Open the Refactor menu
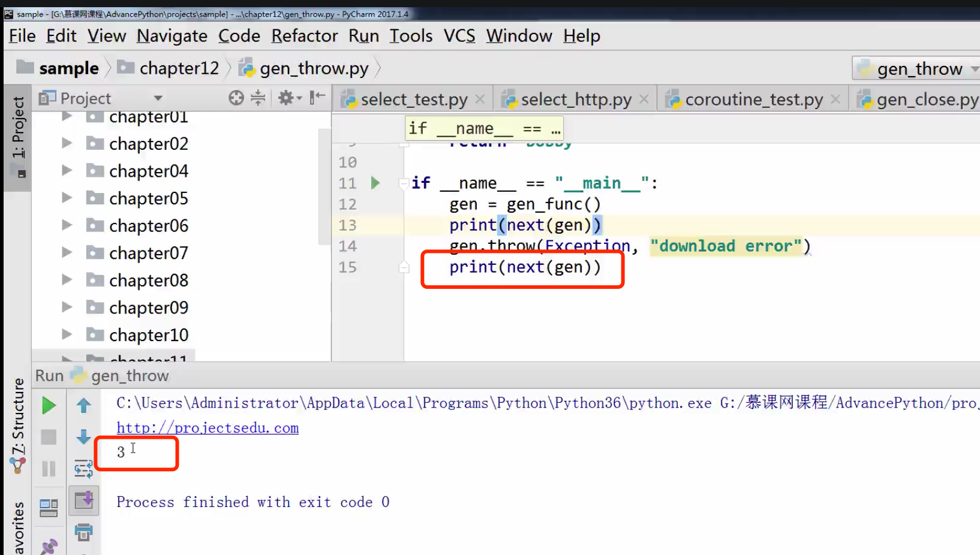 point(305,36)
